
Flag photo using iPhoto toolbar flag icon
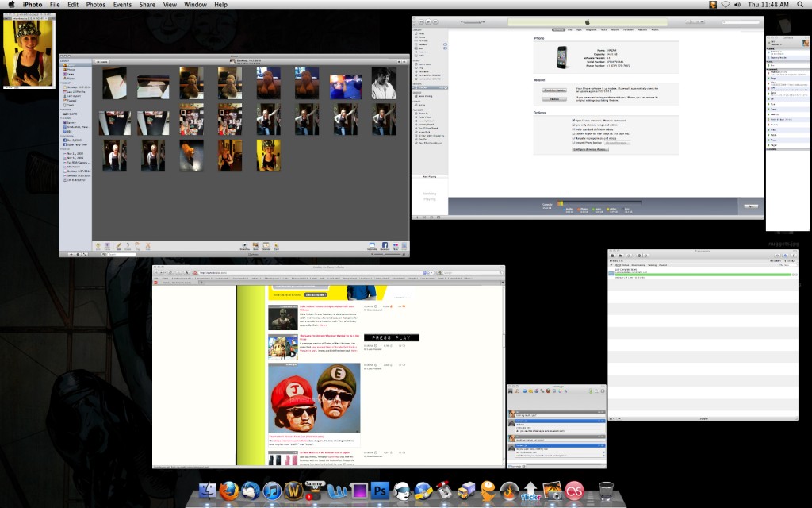tap(137, 245)
